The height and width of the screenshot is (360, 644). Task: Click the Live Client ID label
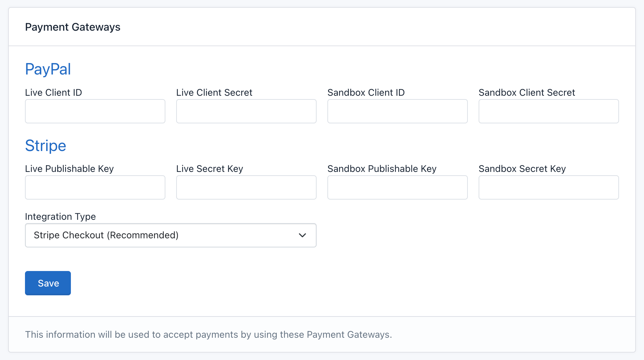(x=53, y=92)
